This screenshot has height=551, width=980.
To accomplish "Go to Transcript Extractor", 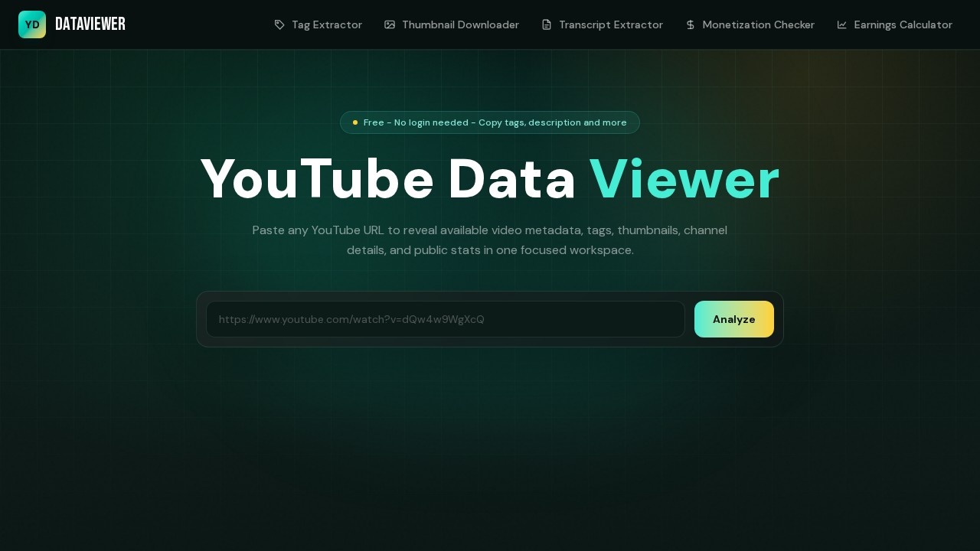I will click(x=602, y=24).
